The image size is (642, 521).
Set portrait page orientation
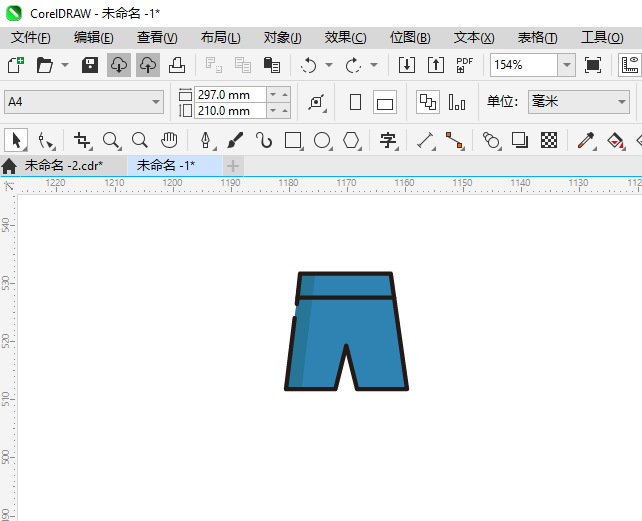click(x=355, y=102)
